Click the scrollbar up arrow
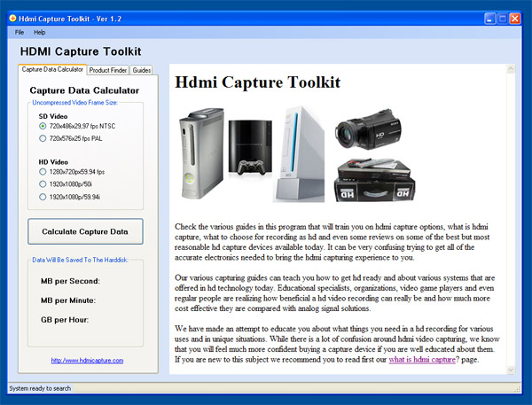This screenshot has height=405, width=532. (x=511, y=69)
